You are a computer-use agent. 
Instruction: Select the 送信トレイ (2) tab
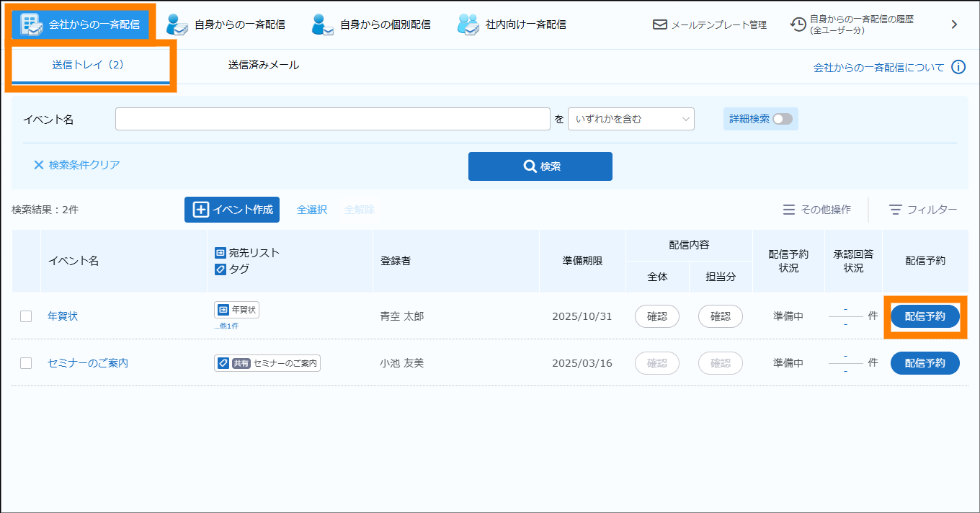pyautogui.click(x=88, y=65)
